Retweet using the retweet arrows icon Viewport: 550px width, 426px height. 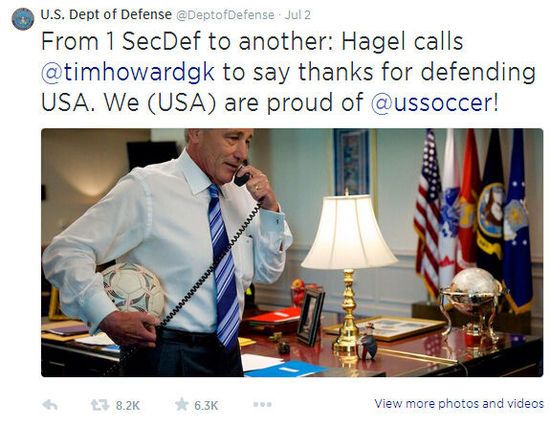click(100, 405)
